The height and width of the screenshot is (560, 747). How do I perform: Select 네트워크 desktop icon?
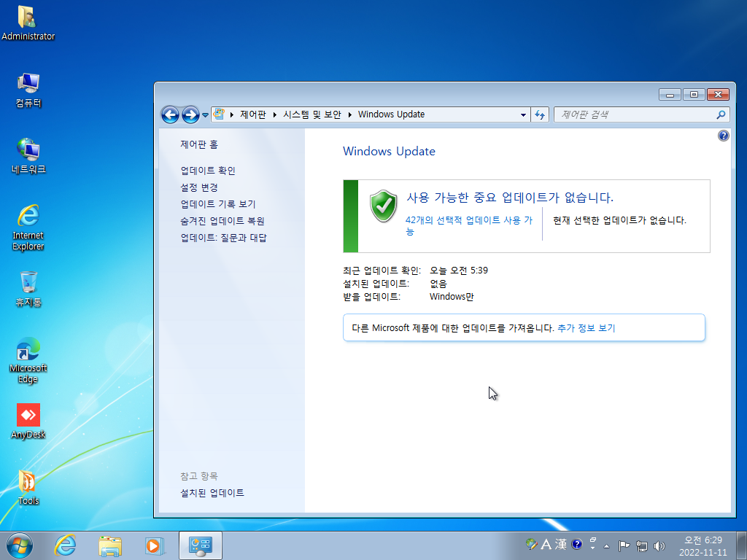(x=28, y=156)
